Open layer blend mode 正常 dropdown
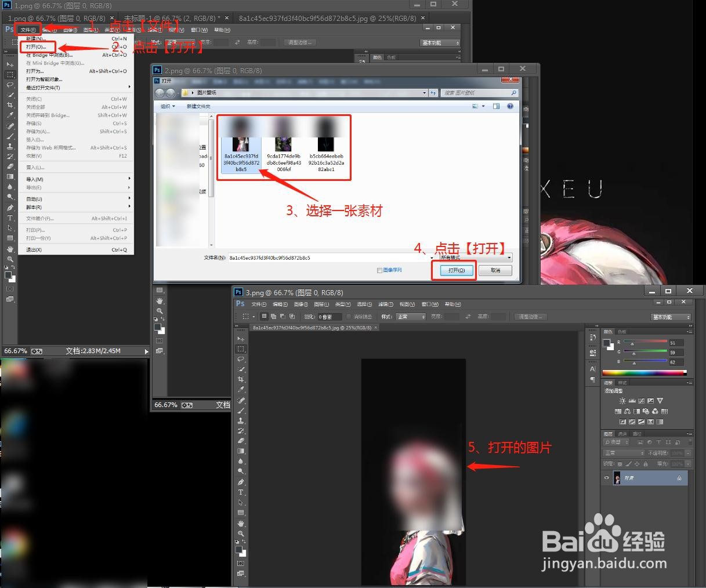The image size is (706, 588). (624, 453)
